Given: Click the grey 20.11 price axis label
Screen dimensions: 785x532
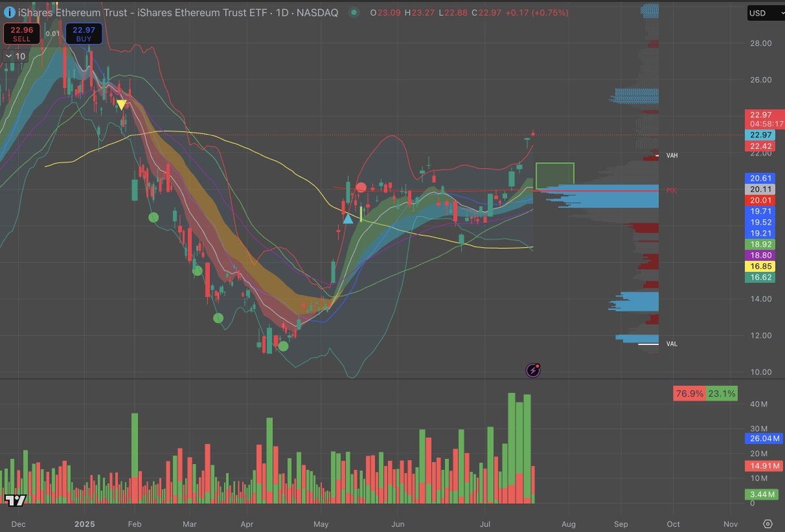Looking at the screenshot, I should coord(761,189).
